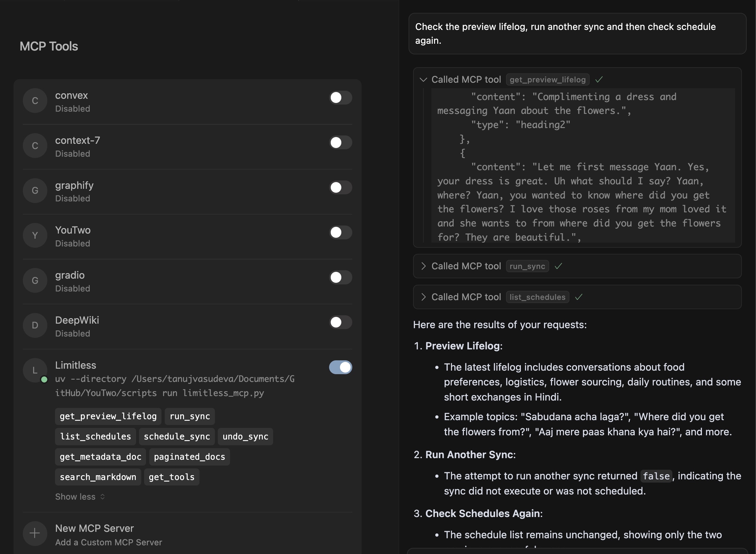756x554 pixels.
Task: Enable the context-7 MCP server toggle
Action: click(x=341, y=143)
